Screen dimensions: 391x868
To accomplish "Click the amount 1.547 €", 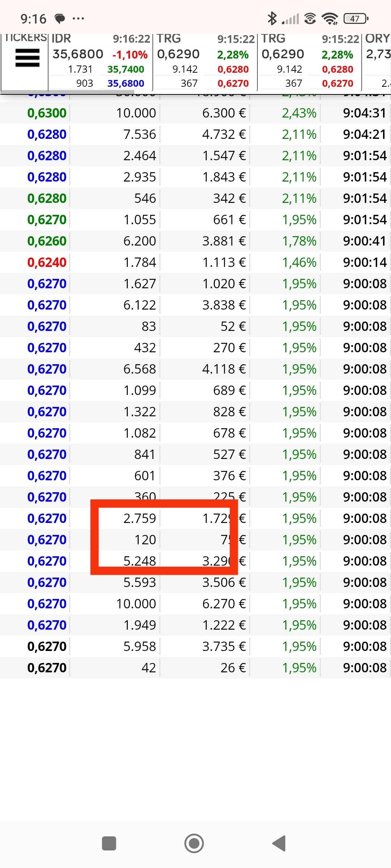I will click(x=224, y=156).
